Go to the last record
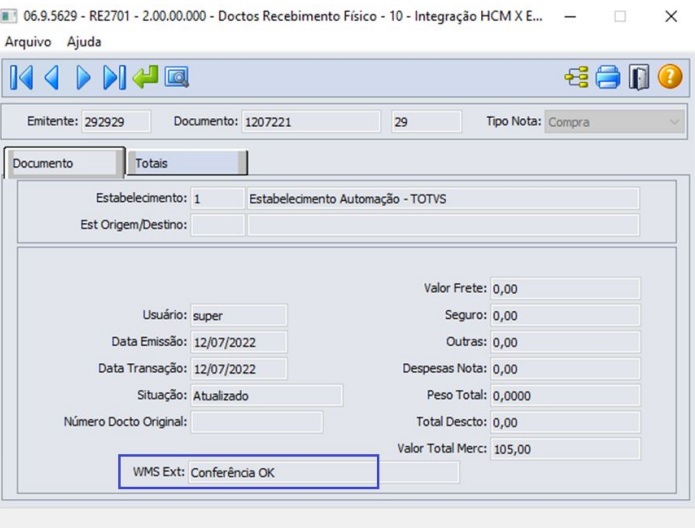The image size is (695, 528). click(x=114, y=78)
